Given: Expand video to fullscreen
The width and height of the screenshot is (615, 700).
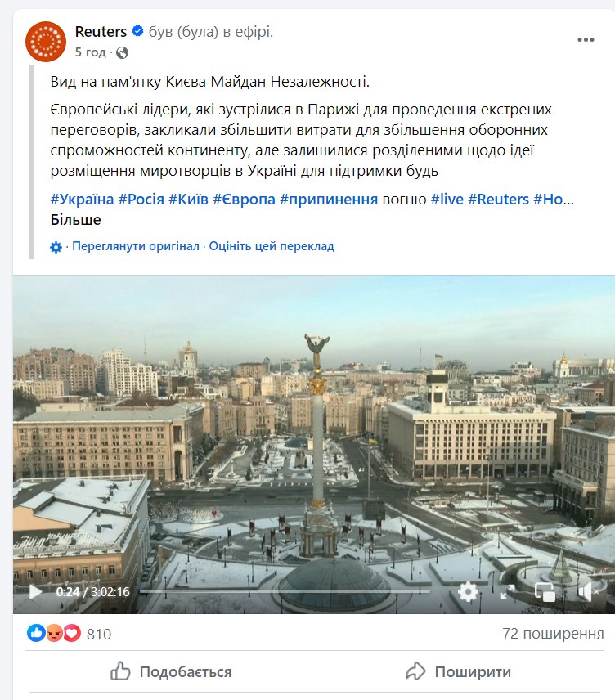Looking at the screenshot, I should click(x=507, y=592).
